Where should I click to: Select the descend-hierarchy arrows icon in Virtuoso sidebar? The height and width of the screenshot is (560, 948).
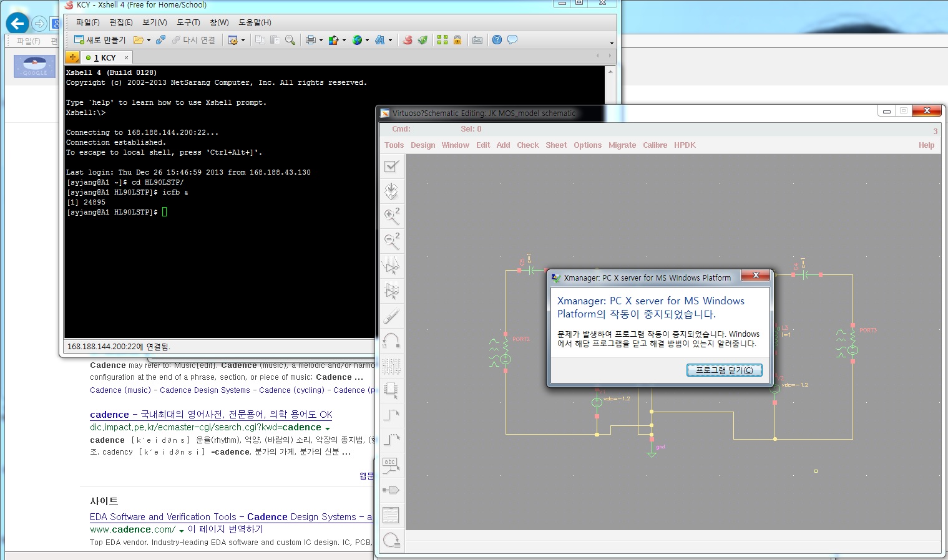[x=392, y=191]
